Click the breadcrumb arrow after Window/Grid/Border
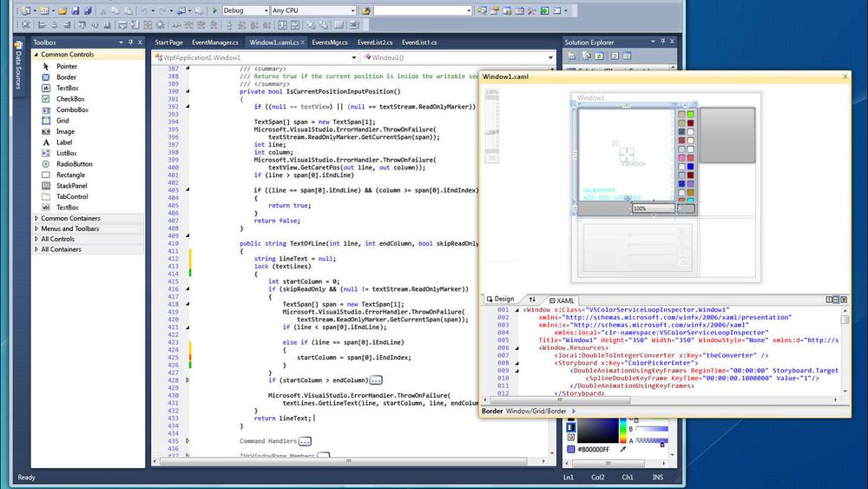The height and width of the screenshot is (489, 868). pyautogui.click(x=574, y=411)
